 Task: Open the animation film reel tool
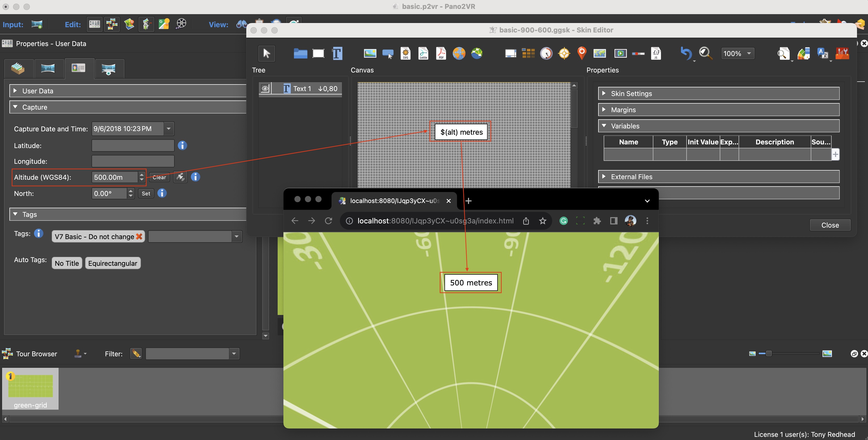click(x=181, y=24)
